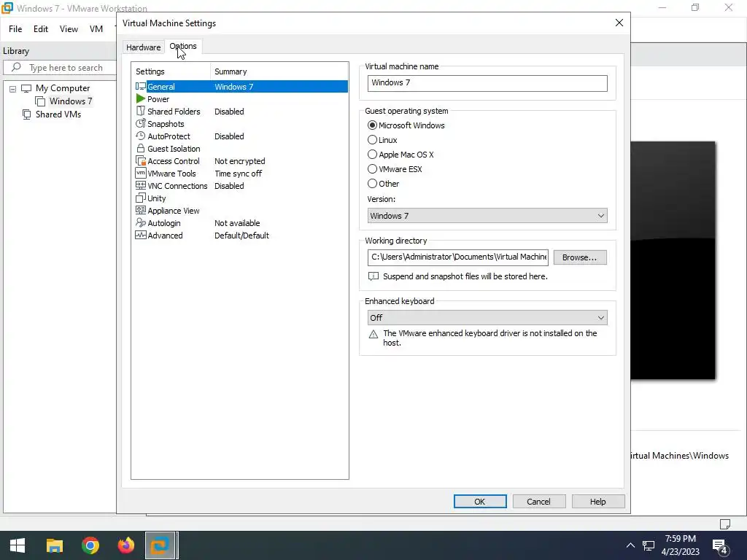Click the AutoProtect icon
Viewport: 747px width, 560px height.
coord(141,136)
